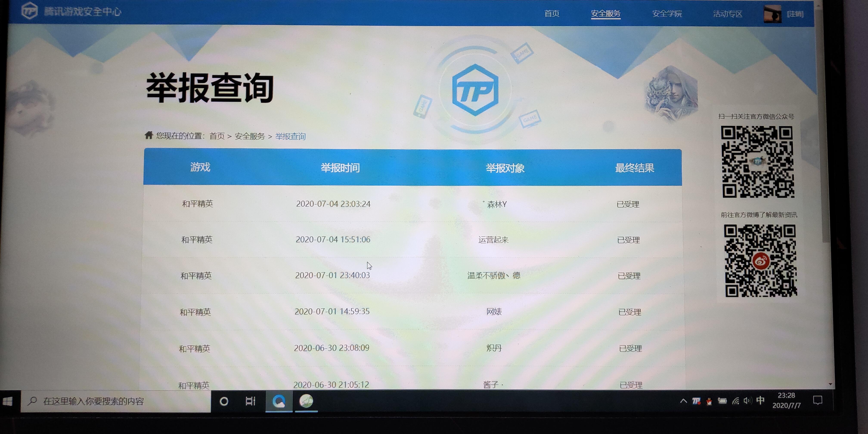The width and height of the screenshot is (868, 434).
Task: Click the home icon in breadcrumb
Action: point(149,135)
